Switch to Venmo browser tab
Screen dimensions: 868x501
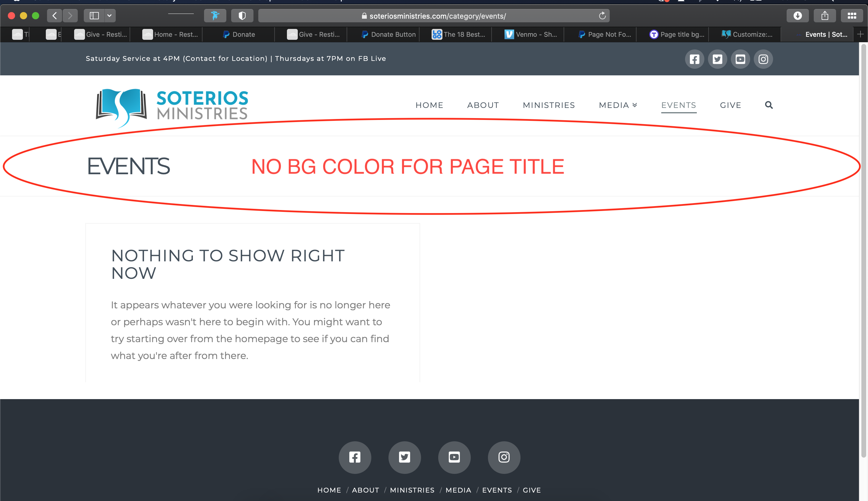pos(531,34)
